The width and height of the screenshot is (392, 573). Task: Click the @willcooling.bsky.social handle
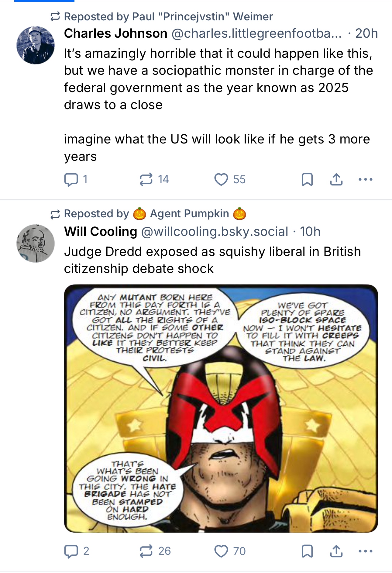(x=215, y=232)
